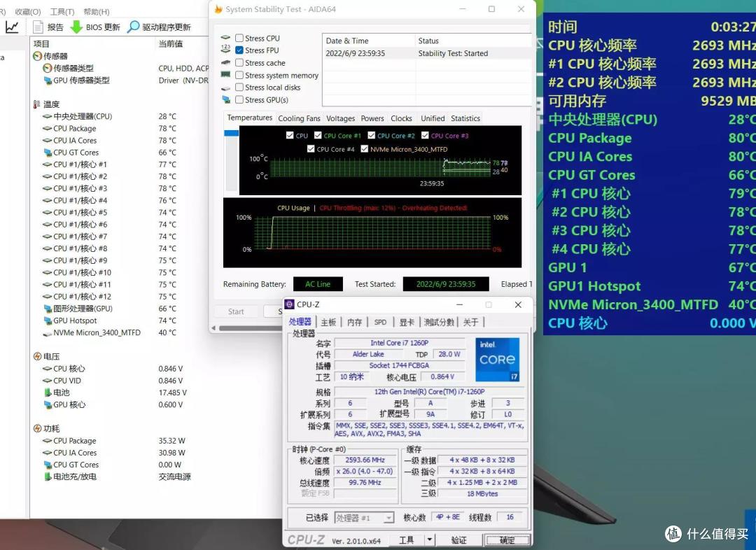Toggle the CPU Core #1 graph checkbox
756x550 pixels.
click(x=318, y=136)
